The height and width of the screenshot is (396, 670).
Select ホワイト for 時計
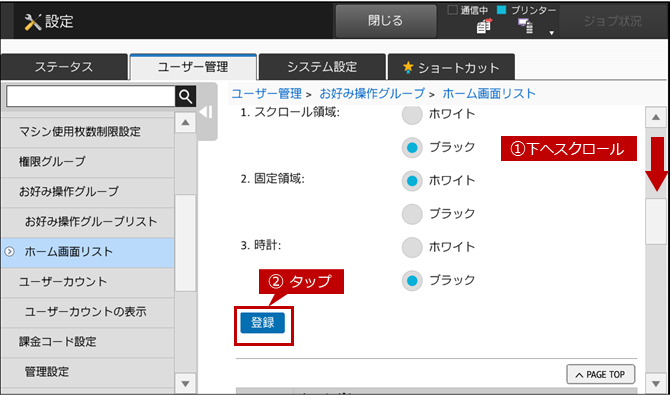pos(412,247)
